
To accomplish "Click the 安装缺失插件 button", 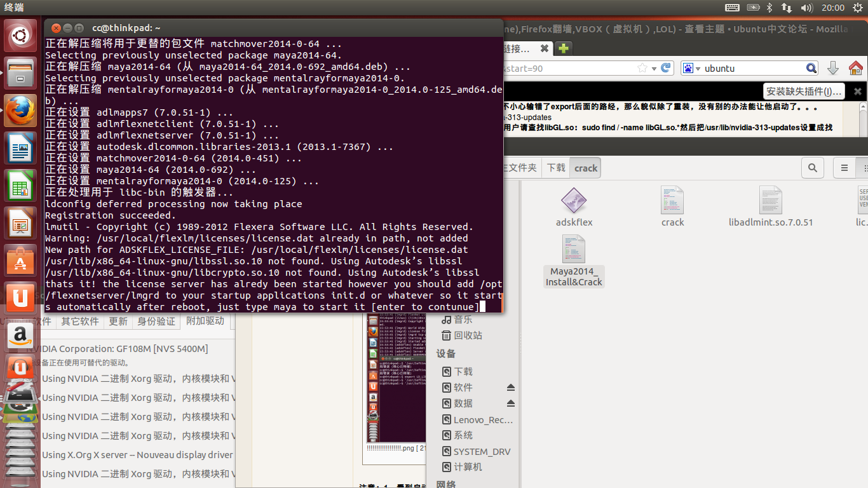I will pos(804,91).
